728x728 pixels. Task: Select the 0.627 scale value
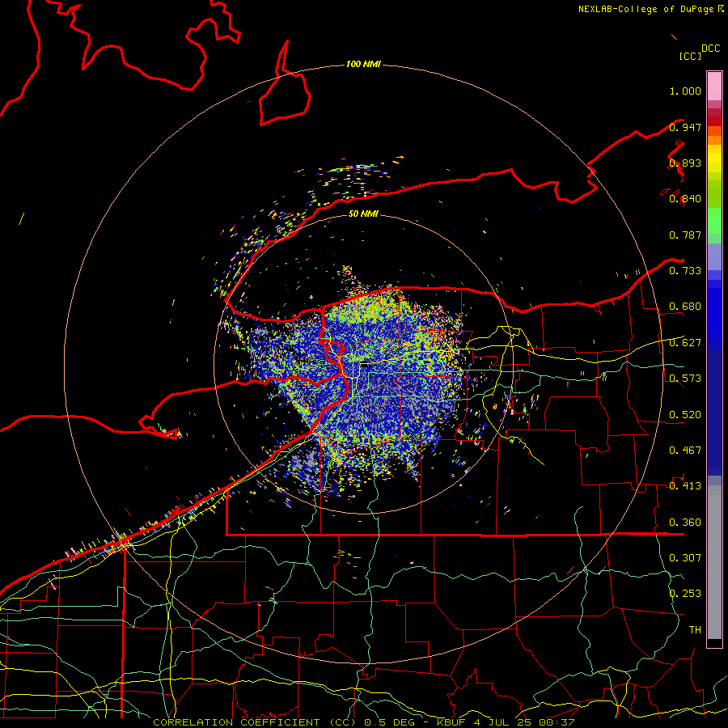(x=685, y=343)
